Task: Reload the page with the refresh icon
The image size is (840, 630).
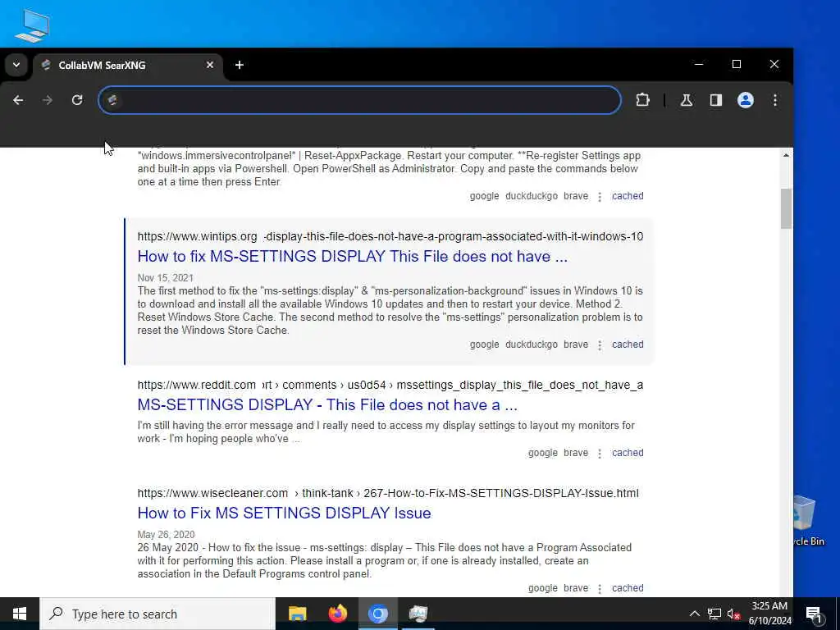Action: coord(77,100)
